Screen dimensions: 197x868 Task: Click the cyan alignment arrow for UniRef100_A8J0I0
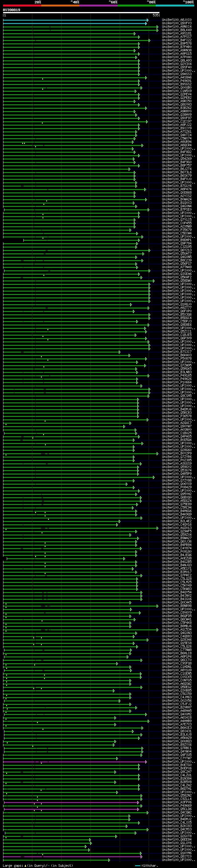(x=76, y=20)
